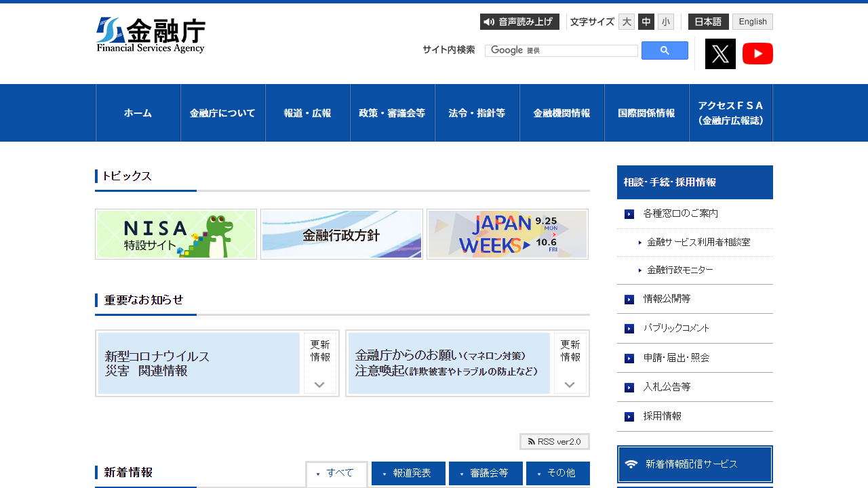868x488 pixels.
Task: Switch language to English
Action: point(752,22)
